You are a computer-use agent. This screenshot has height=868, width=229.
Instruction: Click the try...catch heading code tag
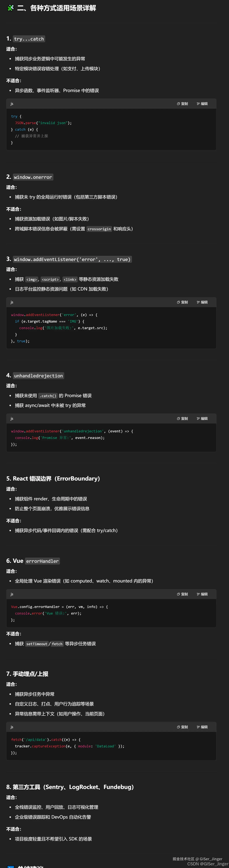tap(29, 39)
